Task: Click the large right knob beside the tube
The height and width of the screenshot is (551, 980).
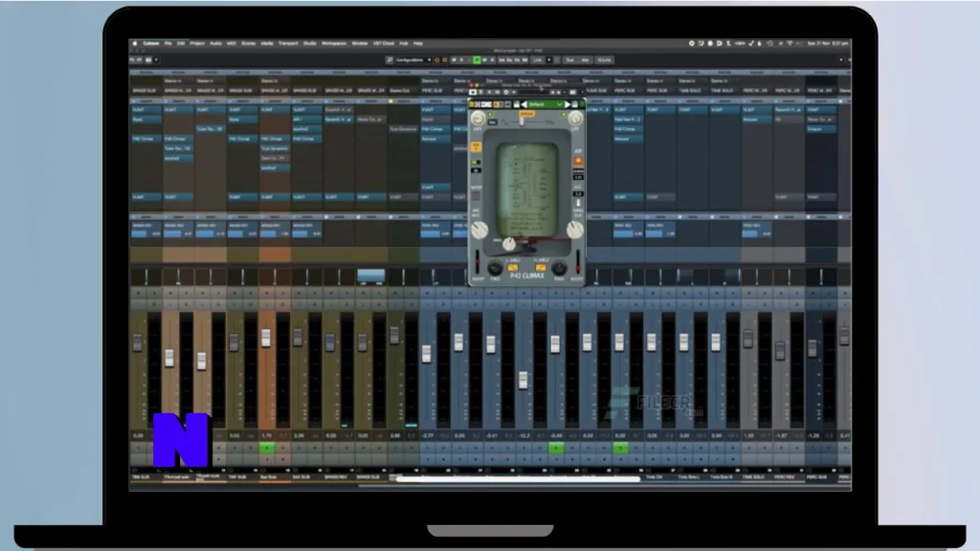Action: point(574,230)
